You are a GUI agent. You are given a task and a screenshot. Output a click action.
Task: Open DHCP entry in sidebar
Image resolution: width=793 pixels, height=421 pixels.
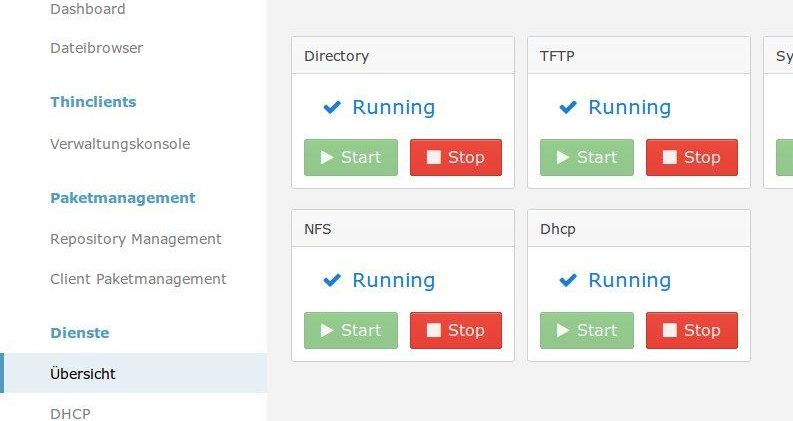pyautogui.click(x=70, y=413)
